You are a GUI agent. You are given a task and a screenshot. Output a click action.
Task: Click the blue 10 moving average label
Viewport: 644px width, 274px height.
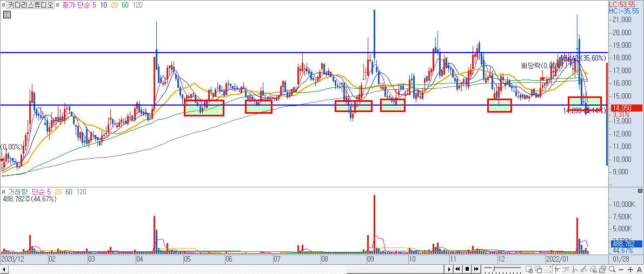tap(103, 5)
